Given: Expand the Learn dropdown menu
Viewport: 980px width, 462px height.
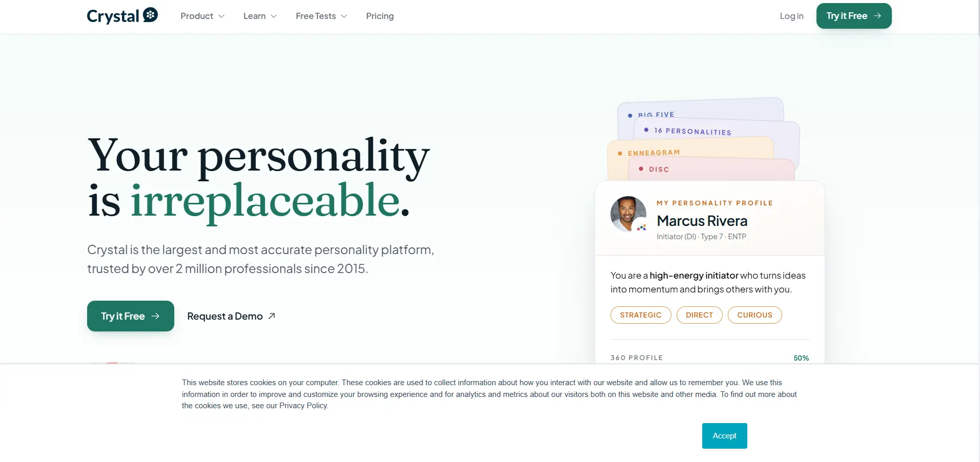Looking at the screenshot, I should [260, 16].
